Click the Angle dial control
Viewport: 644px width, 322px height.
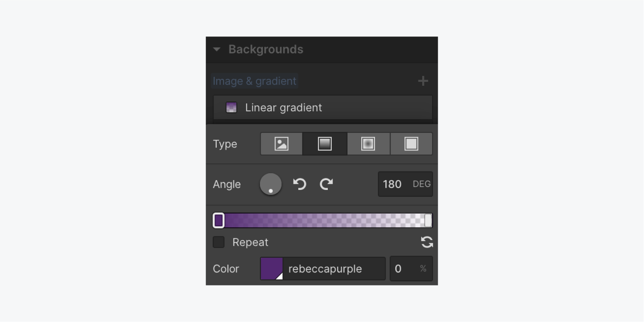270,184
